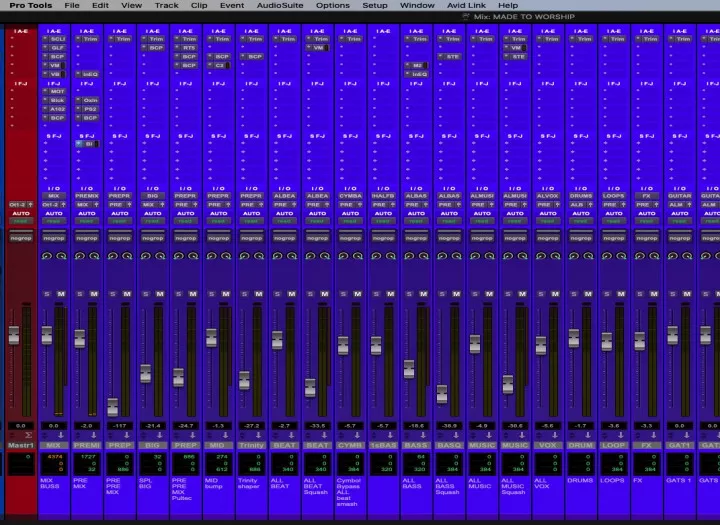
Task: Click the right pan knob on the FX track
Action: coord(654,256)
